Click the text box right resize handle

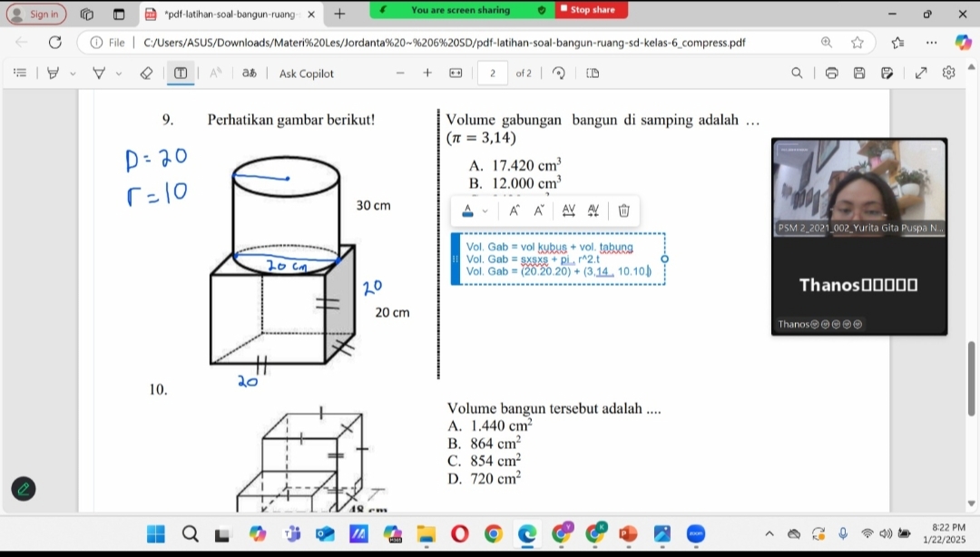664,259
